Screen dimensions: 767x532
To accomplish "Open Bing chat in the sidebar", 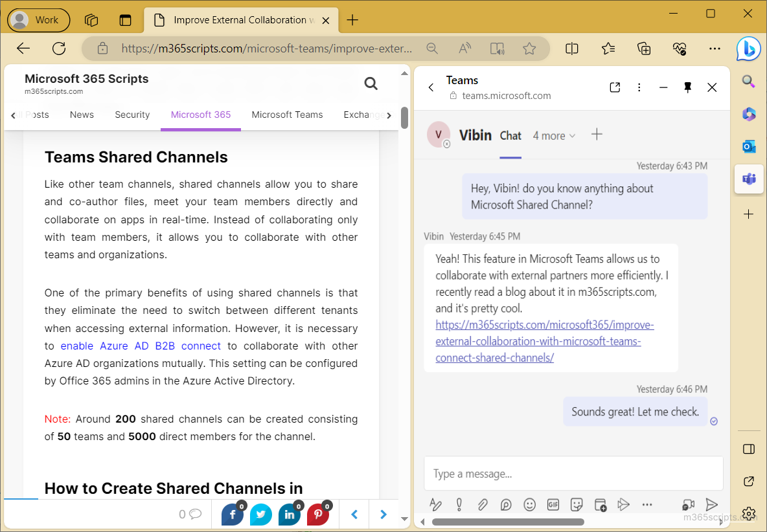I will click(x=748, y=49).
